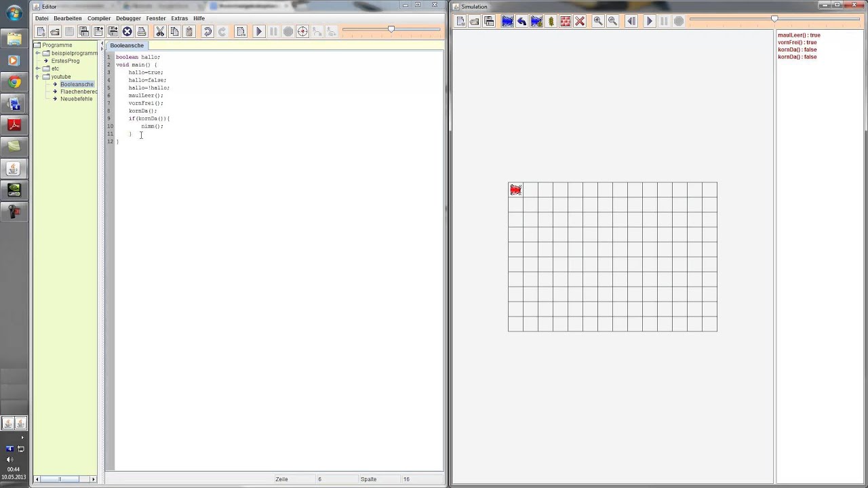This screenshot has width=868, height=488.
Task: Start the program with Editor play button
Action: coord(259,31)
